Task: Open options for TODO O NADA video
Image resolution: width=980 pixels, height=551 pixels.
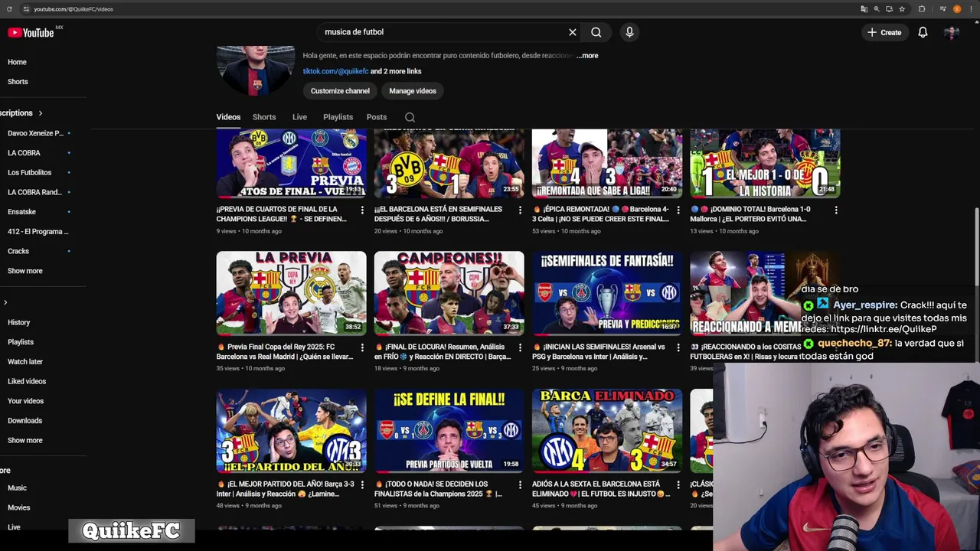Action: 520,484
